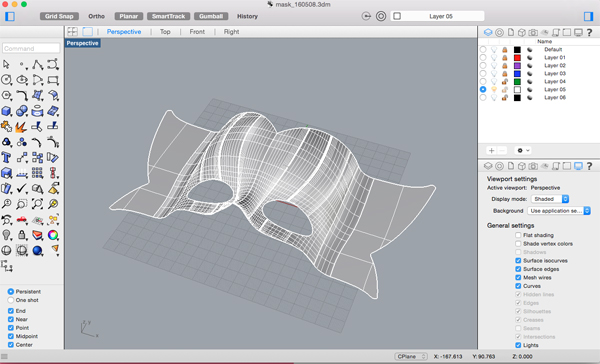The width and height of the screenshot is (600, 364).
Task: Toggle the Center object snap
Action: 11,344
